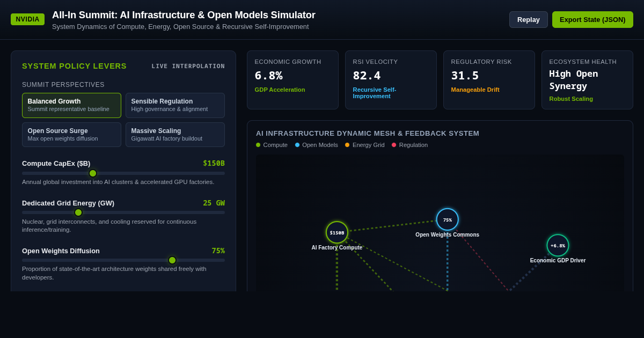The image size is (644, 338).
Task: Click the Open Weights Commons node
Action: point(448,219)
